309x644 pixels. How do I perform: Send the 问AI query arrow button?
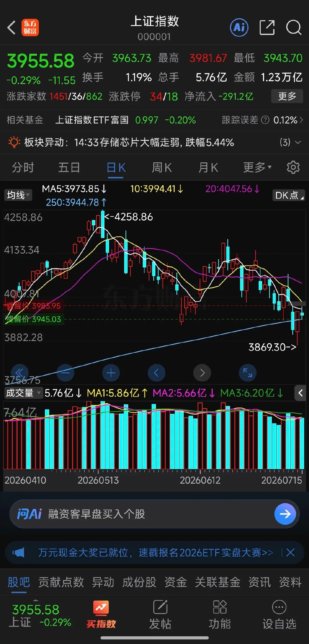(x=285, y=514)
